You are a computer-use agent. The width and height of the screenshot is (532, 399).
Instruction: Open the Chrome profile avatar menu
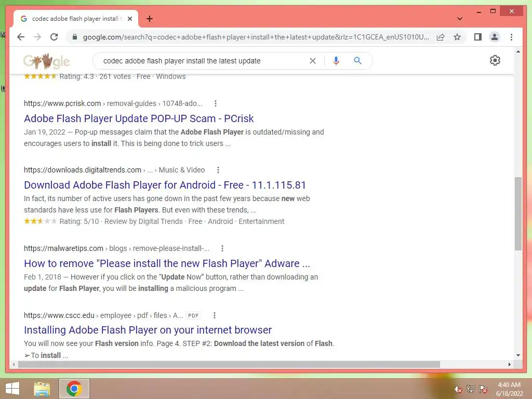495,37
